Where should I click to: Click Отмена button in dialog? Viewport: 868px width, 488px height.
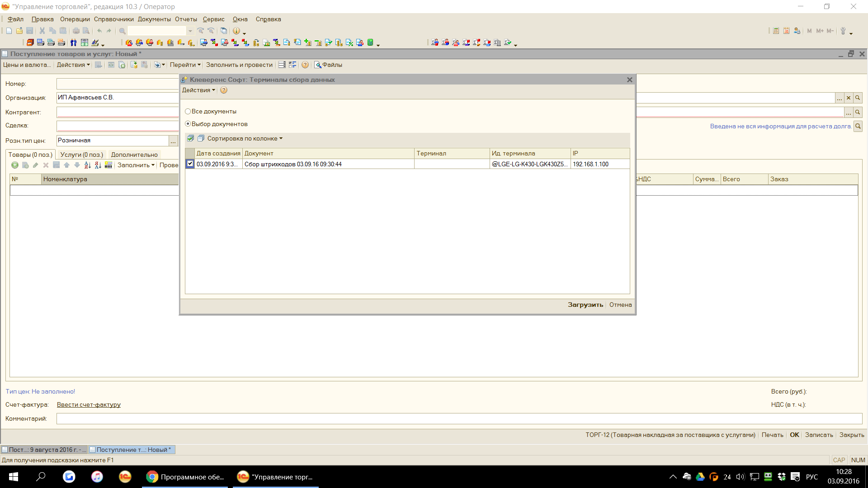tap(620, 305)
